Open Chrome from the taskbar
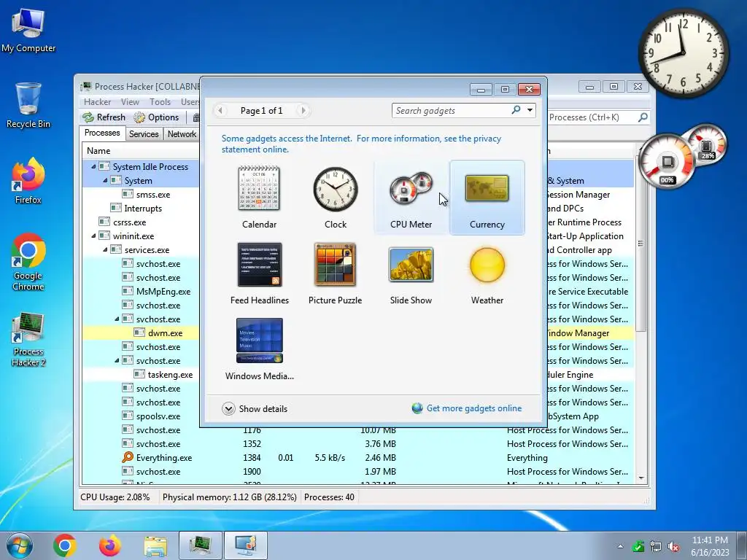Image resolution: width=747 pixels, height=560 pixels. pos(65,545)
